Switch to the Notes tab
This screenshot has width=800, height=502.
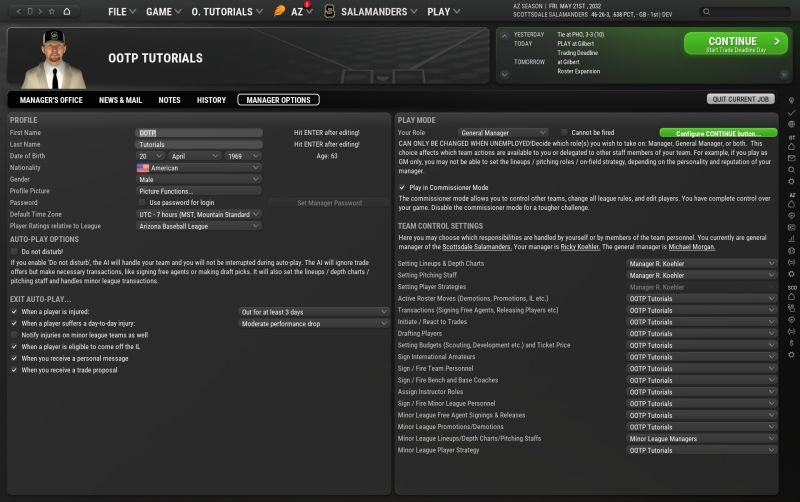coord(169,100)
